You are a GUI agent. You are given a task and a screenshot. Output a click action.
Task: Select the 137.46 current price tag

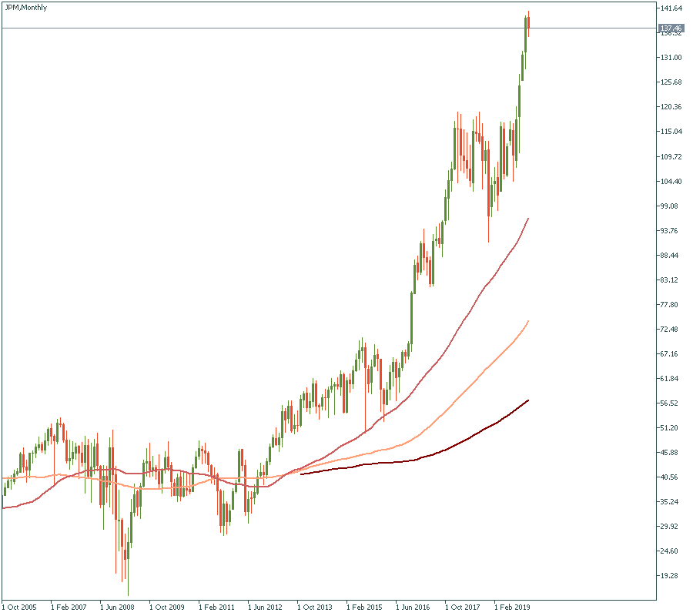[671, 28]
